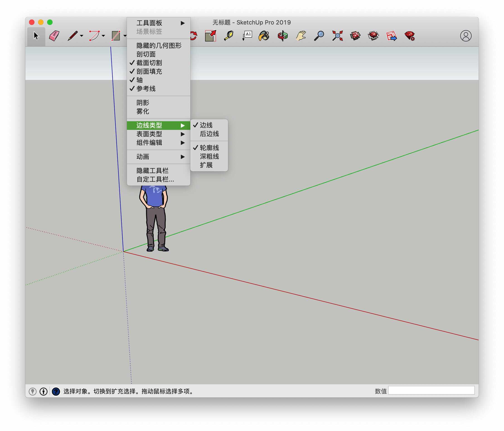
Task: Click the 数值 measurements input field
Action: [431, 390]
